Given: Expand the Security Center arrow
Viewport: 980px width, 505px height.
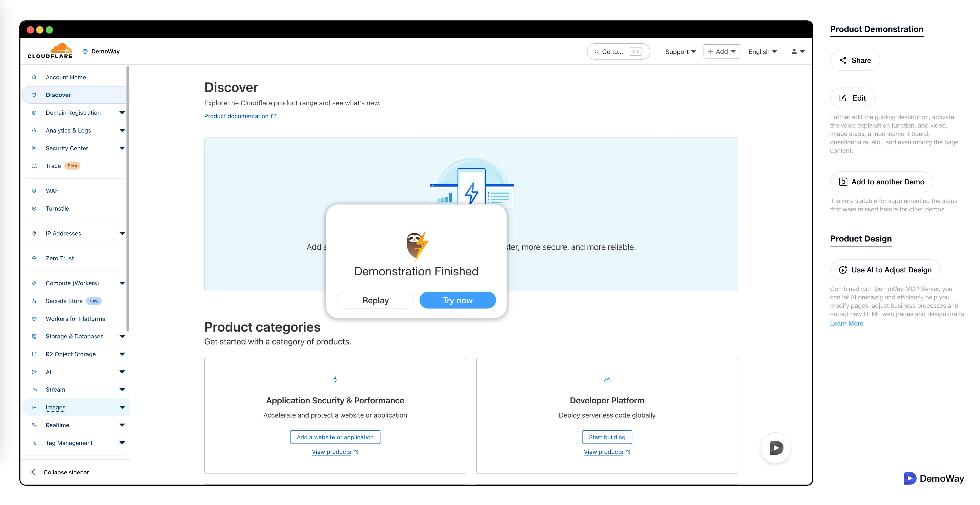Looking at the screenshot, I should [x=122, y=148].
